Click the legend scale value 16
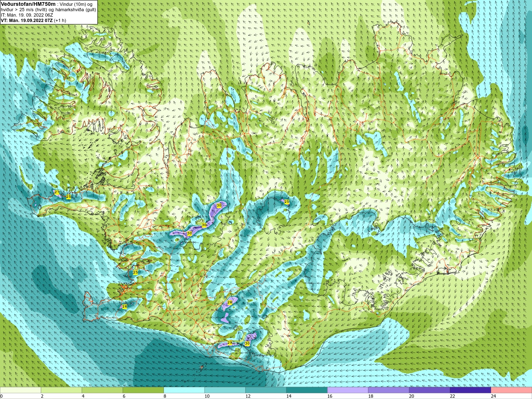The image size is (532, 399). (330, 396)
